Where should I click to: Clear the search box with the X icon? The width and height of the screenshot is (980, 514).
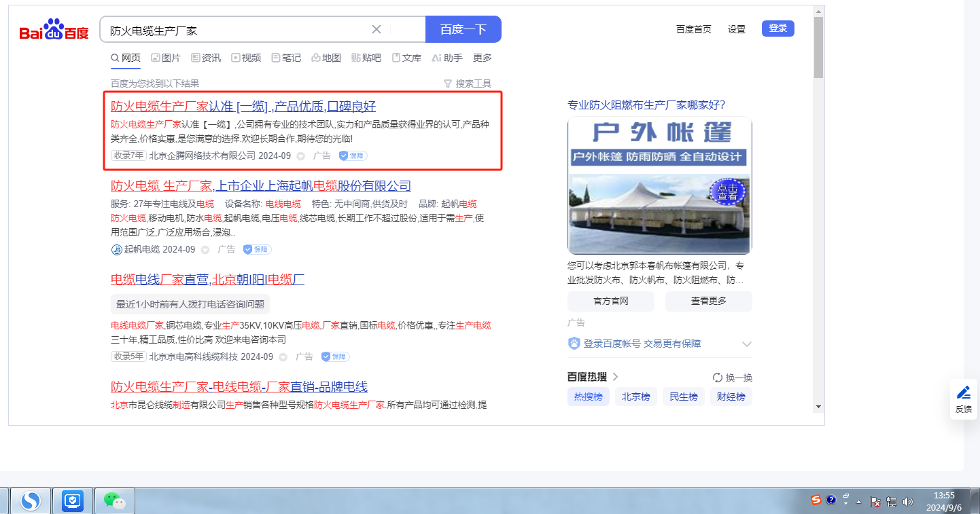pyautogui.click(x=377, y=29)
